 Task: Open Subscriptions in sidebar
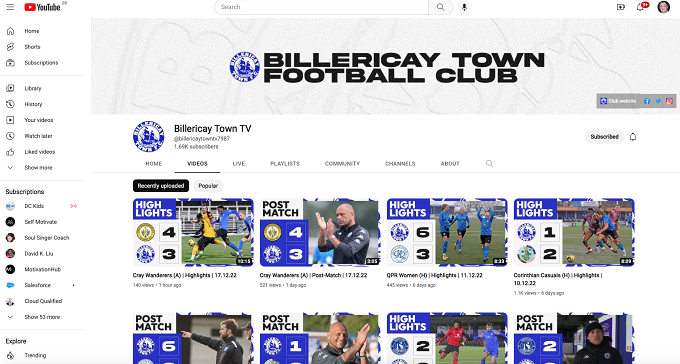point(42,63)
